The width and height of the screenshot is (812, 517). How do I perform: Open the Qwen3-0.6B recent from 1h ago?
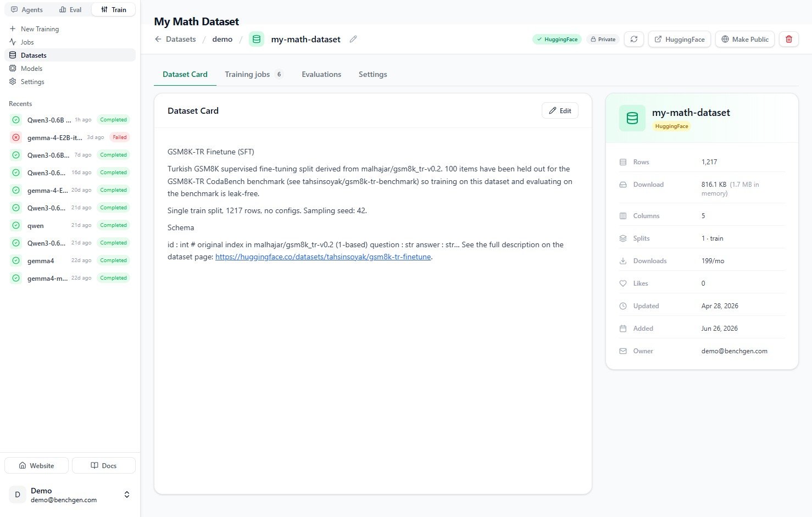point(70,120)
